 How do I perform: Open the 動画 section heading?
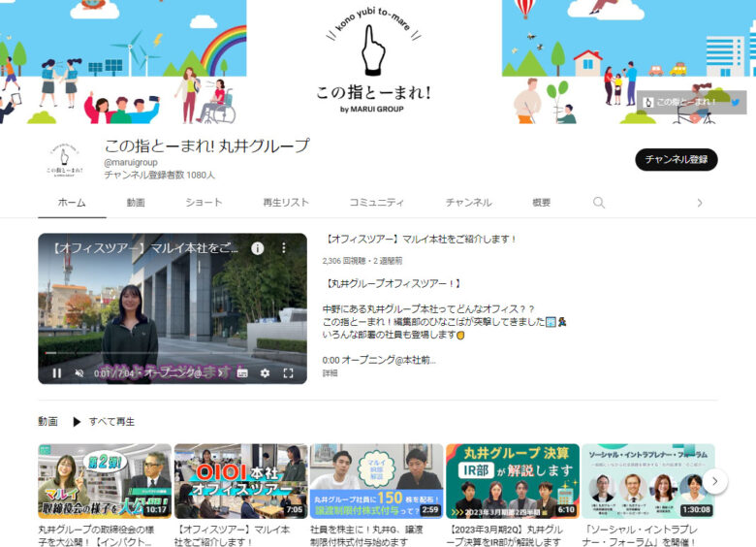coord(47,422)
